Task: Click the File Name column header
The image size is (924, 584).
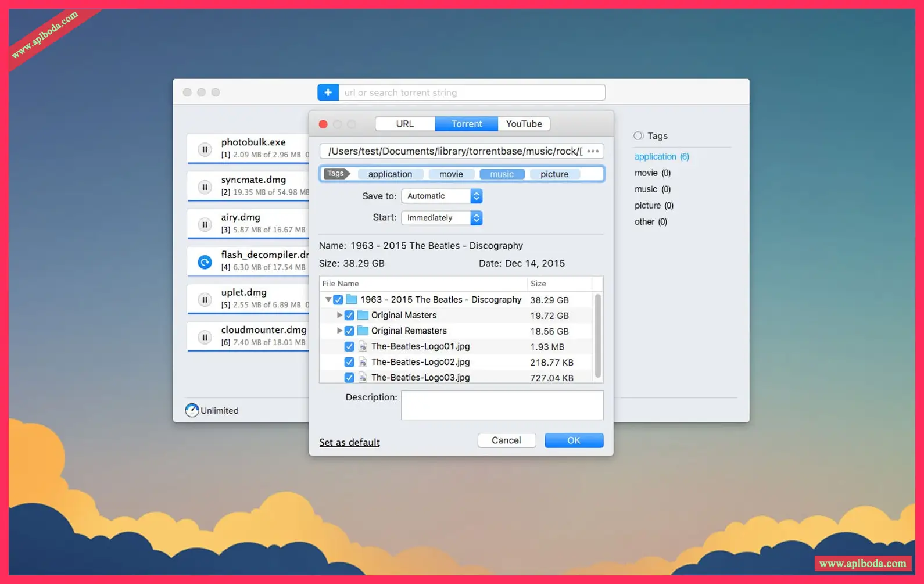Action: [x=423, y=284]
